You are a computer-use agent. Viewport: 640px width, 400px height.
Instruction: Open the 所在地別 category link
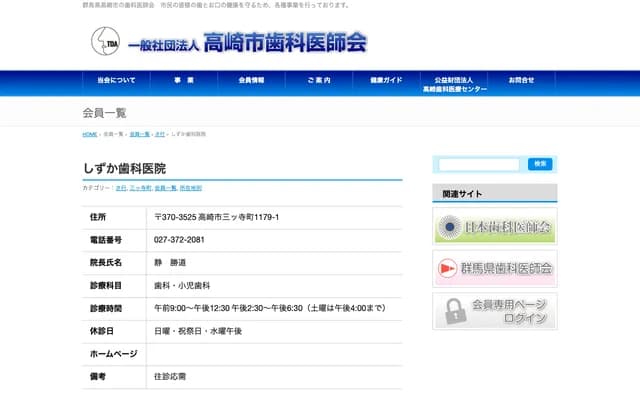[x=191, y=188]
